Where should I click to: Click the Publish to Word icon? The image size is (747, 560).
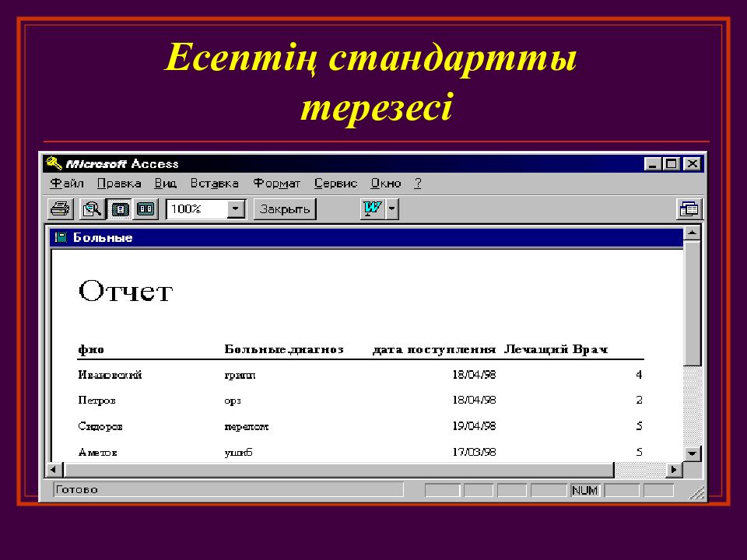pos(373,208)
